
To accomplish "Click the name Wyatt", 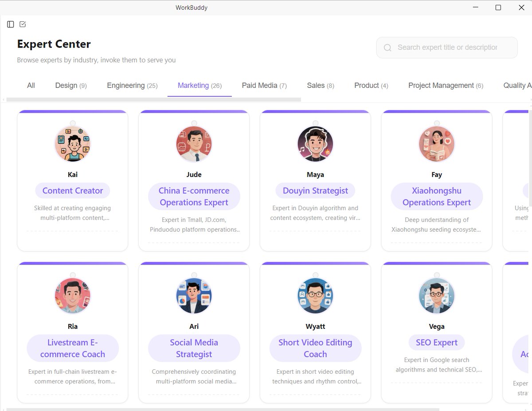I will 315,327.
